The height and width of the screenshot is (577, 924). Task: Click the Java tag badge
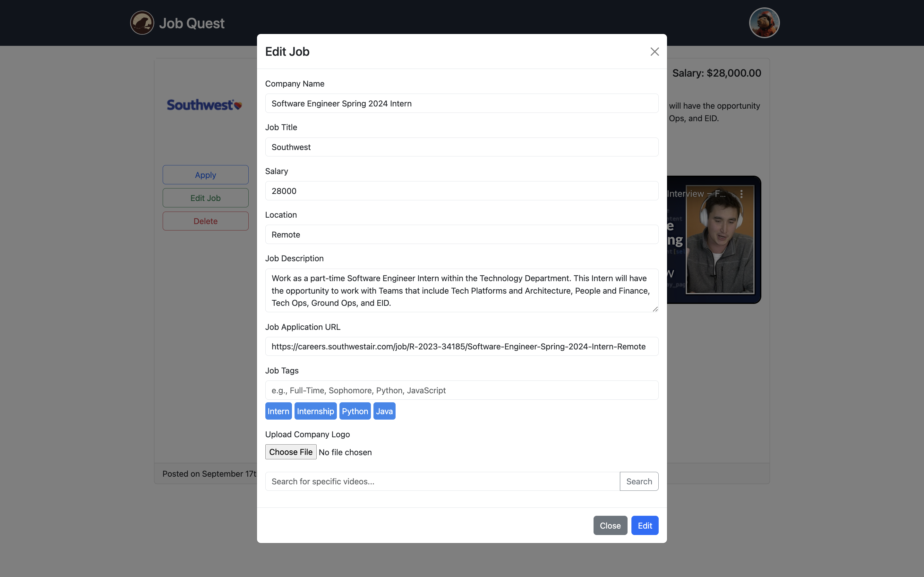click(384, 411)
